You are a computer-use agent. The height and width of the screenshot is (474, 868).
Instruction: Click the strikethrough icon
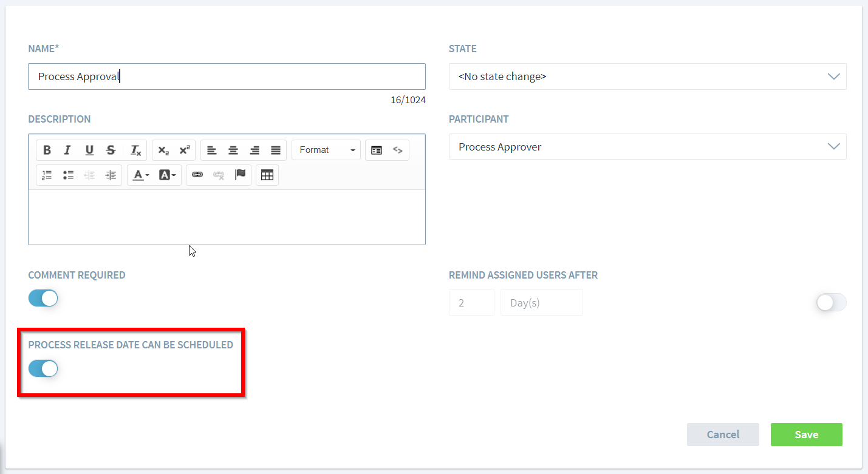[x=111, y=151]
